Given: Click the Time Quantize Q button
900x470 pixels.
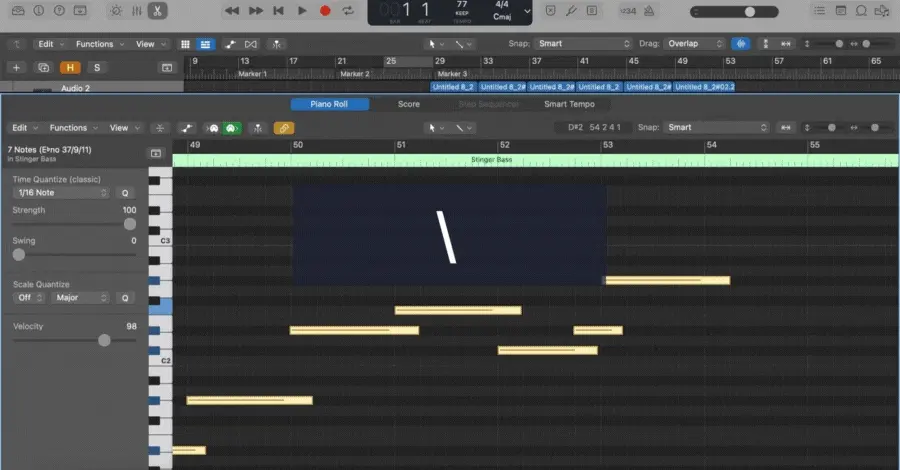Looking at the screenshot, I should [125, 193].
